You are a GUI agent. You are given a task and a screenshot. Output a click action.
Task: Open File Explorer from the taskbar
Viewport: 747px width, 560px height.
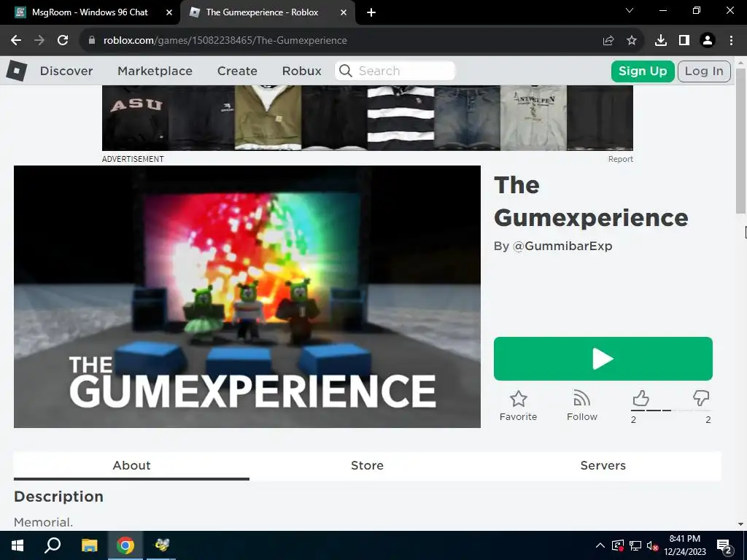coord(89,545)
